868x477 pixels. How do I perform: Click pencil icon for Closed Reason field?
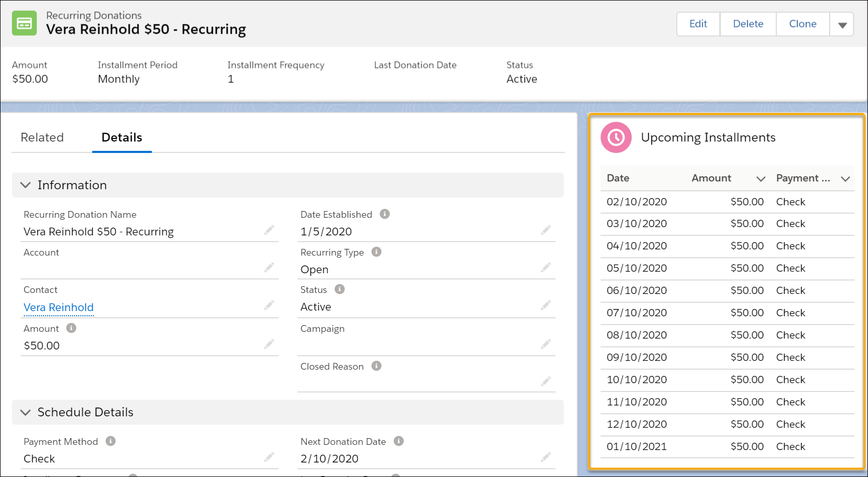pos(546,382)
